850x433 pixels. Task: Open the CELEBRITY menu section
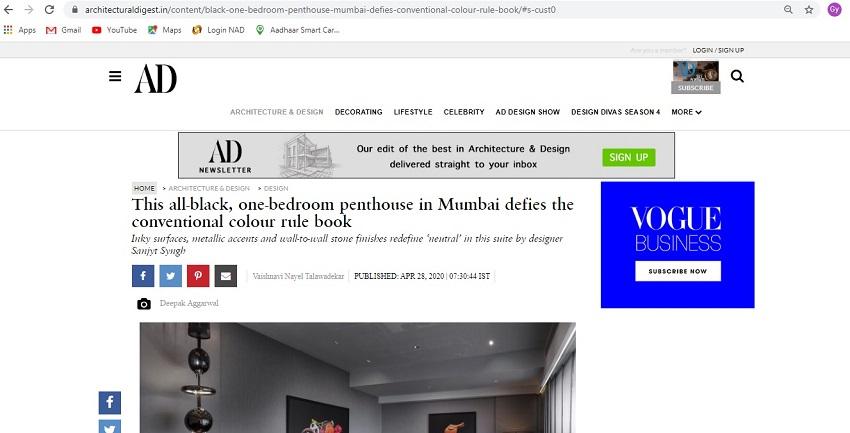click(x=463, y=112)
